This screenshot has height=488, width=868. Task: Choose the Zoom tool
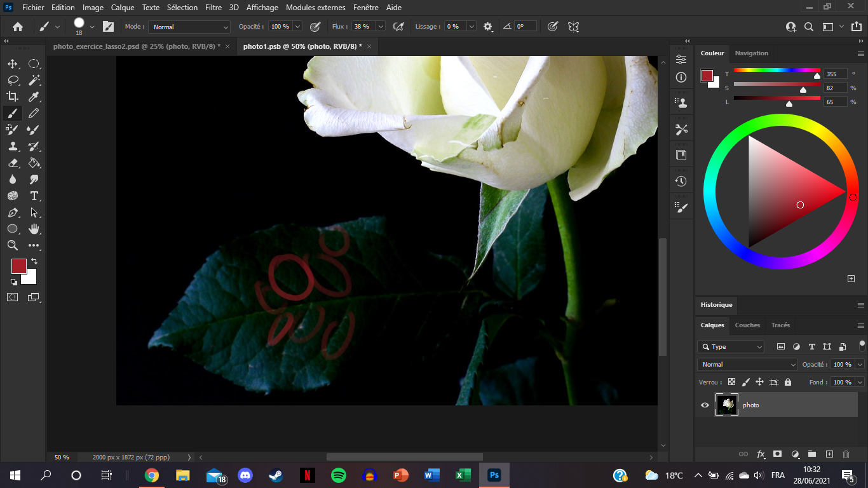(x=13, y=245)
